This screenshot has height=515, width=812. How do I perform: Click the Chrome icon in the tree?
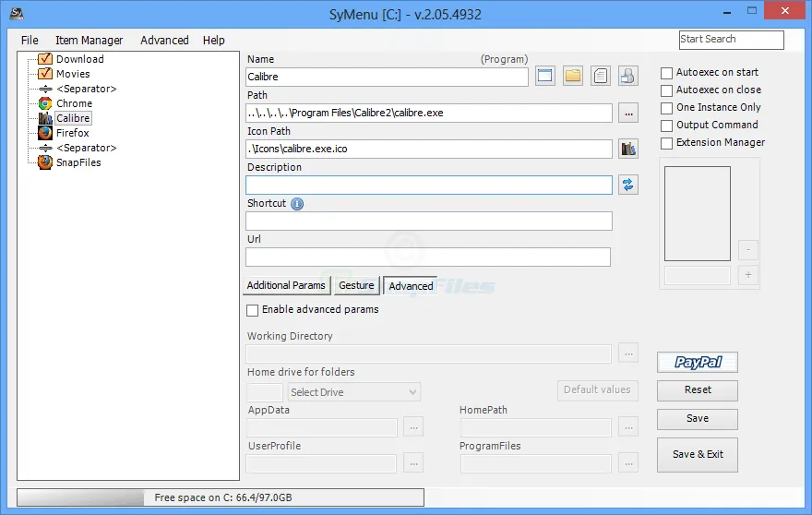tap(45, 103)
